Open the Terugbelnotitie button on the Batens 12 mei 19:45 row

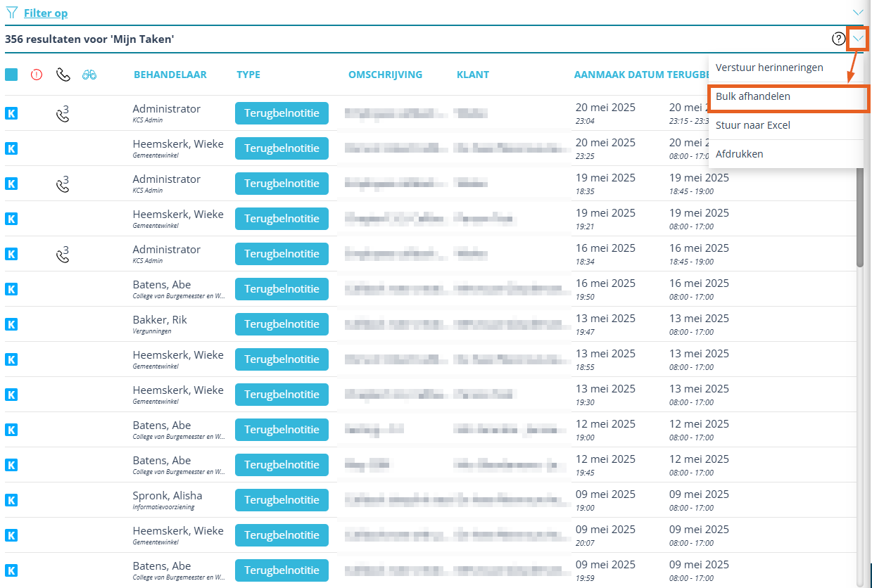pos(282,465)
